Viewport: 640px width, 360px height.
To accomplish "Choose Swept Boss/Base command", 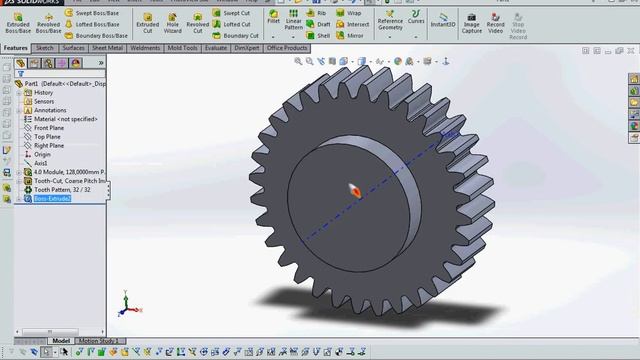I will [92, 13].
